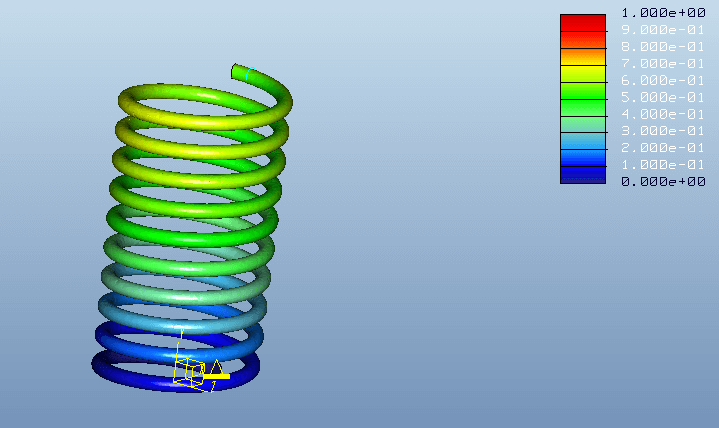This screenshot has width=719, height=428.
Task: Click the legend value 3.000e-01
Action: click(663, 131)
